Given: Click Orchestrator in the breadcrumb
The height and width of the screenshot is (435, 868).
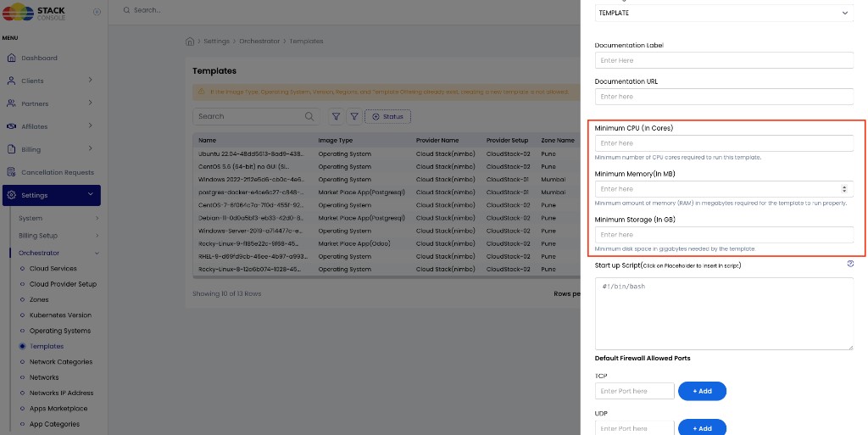Looking at the screenshot, I should point(259,41).
